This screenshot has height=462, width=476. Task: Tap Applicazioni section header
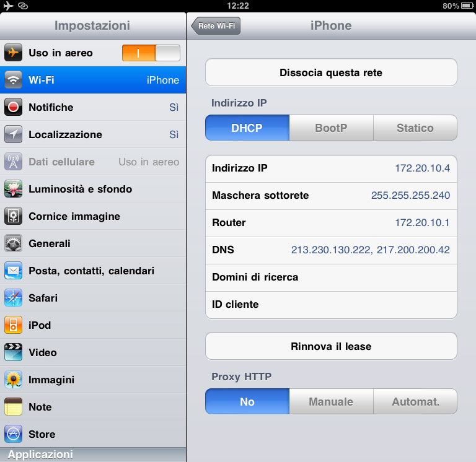click(x=93, y=455)
